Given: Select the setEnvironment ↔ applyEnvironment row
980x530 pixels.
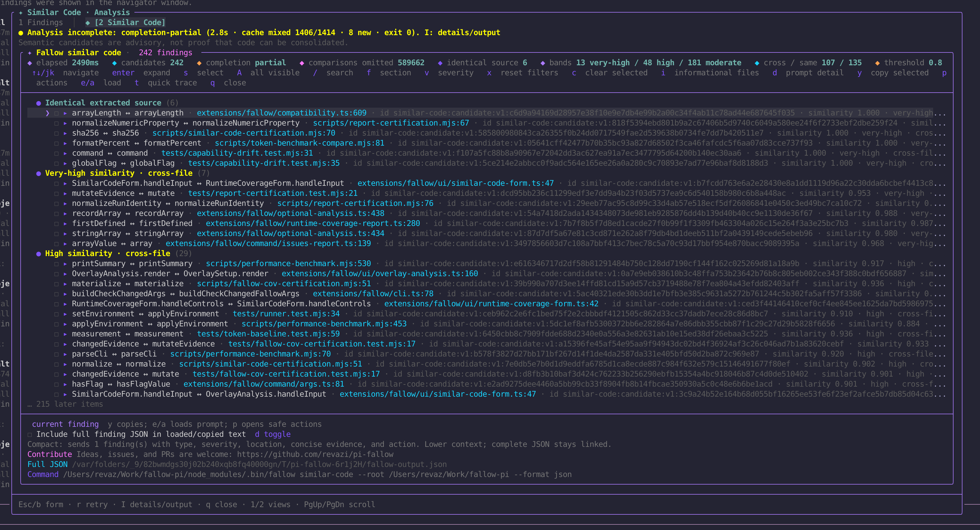Looking at the screenshot, I should coord(487,314).
